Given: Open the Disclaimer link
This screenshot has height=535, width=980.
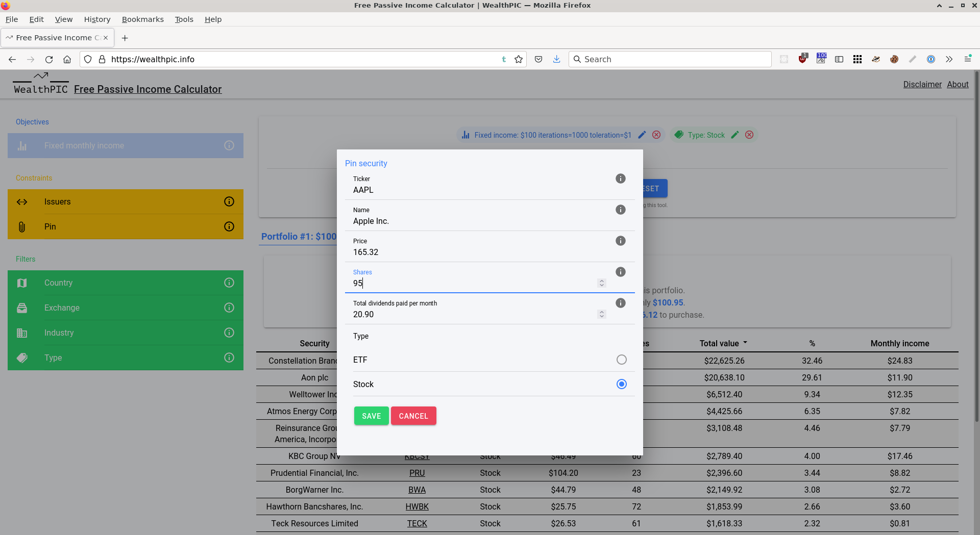Looking at the screenshot, I should pos(922,84).
